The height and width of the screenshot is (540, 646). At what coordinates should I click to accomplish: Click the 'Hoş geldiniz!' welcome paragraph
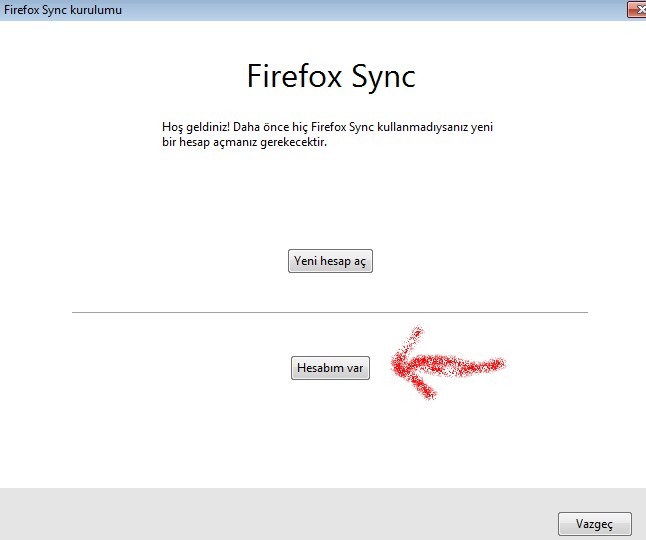(x=327, y=134)
